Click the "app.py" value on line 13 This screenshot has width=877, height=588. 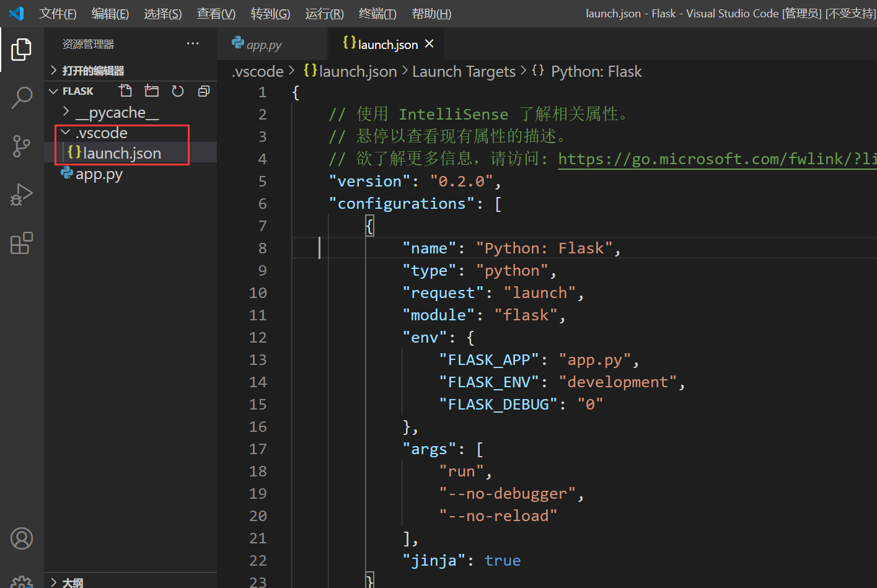(x=595, y=359)
